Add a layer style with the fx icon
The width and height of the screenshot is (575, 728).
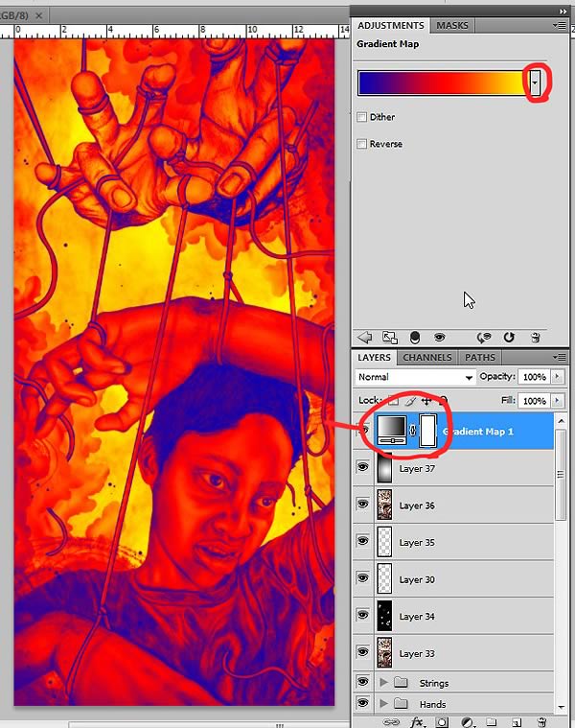(x=417, y=722)
